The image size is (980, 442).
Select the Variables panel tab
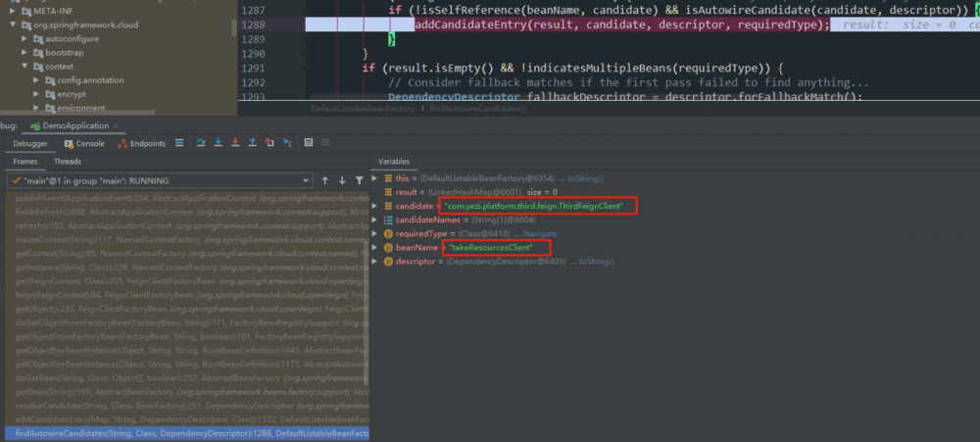coord(394,162)
